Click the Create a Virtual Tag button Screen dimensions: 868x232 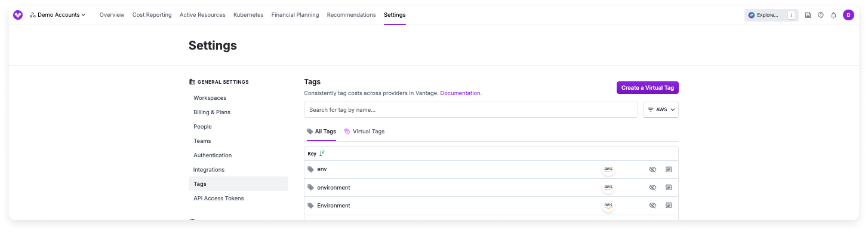pyautogui.click(x=648, y=88)
